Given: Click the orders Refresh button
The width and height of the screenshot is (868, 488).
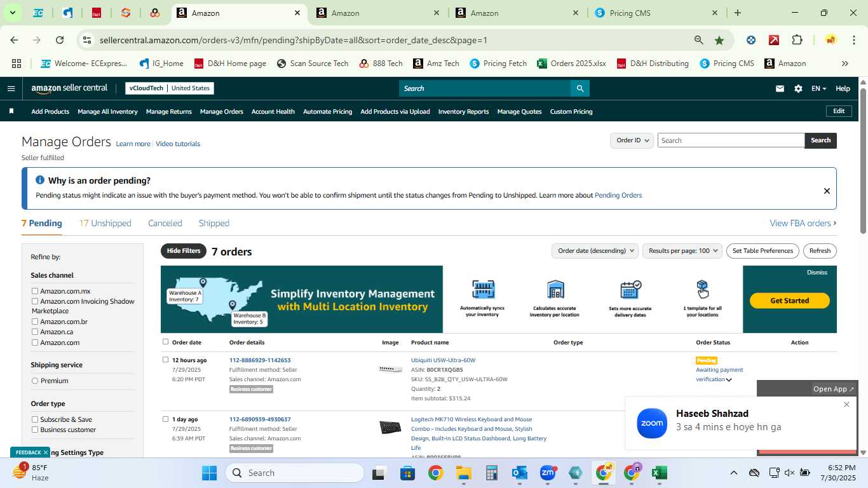Looking at the screenshot, I should pyautogui.click(x=820, y=251).
